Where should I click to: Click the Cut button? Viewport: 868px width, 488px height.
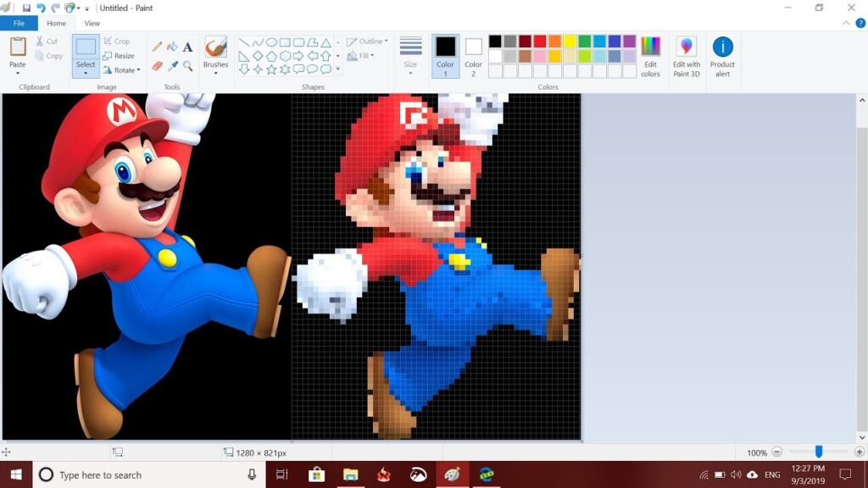coord(47,42)
